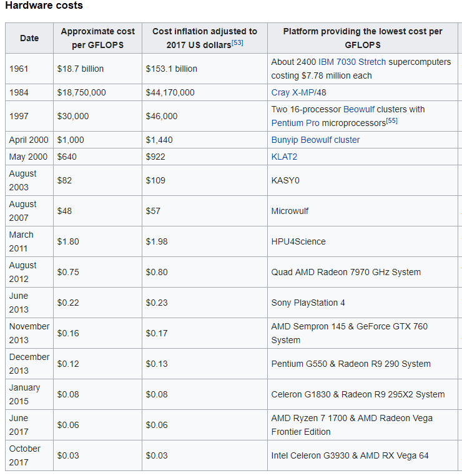462x476 pixels.
Task: Select the Date column header
Action: pos(29,38)
